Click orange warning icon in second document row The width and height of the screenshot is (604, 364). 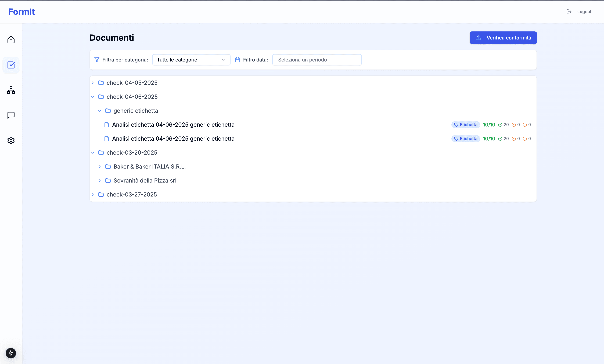[525, 139]
